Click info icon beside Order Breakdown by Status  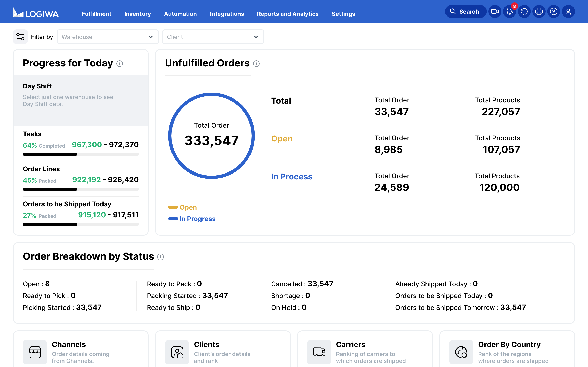(160, 257)
